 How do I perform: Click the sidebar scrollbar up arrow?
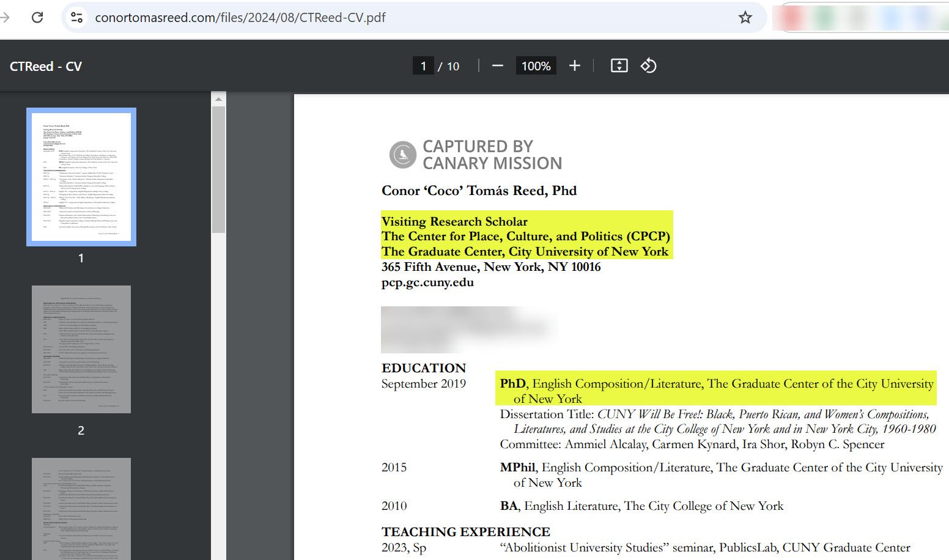pos(218,99)
